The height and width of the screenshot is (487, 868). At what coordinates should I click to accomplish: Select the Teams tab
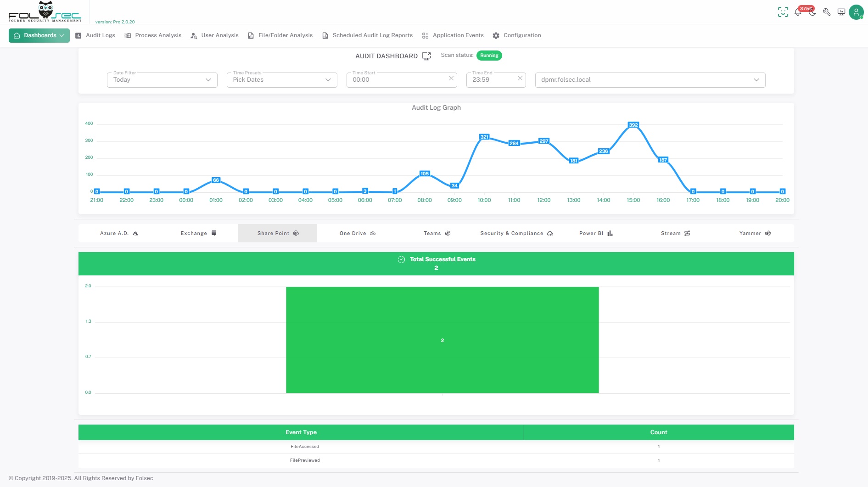coord(437,233)
